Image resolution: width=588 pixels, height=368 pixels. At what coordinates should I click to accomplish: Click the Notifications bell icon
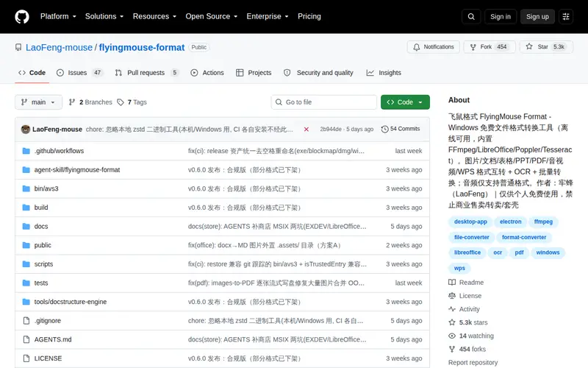(417, 47)
